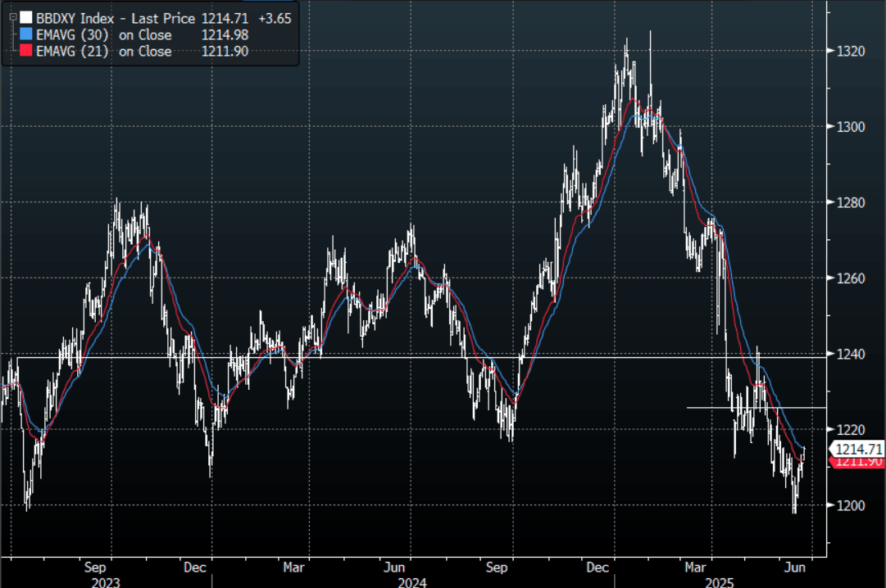Click the 1280 label on the price axis
This screenshot has width=886, height=588.
click(852, 202)
